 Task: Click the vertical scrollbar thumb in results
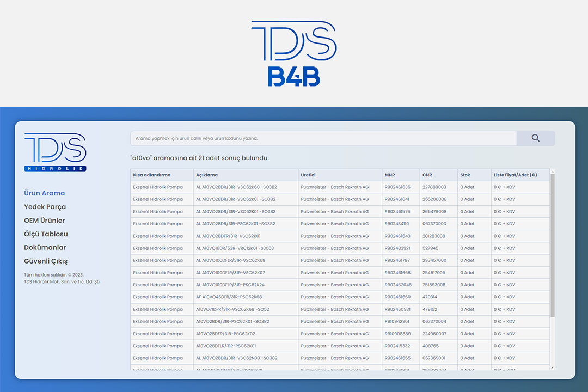(553, 245)
